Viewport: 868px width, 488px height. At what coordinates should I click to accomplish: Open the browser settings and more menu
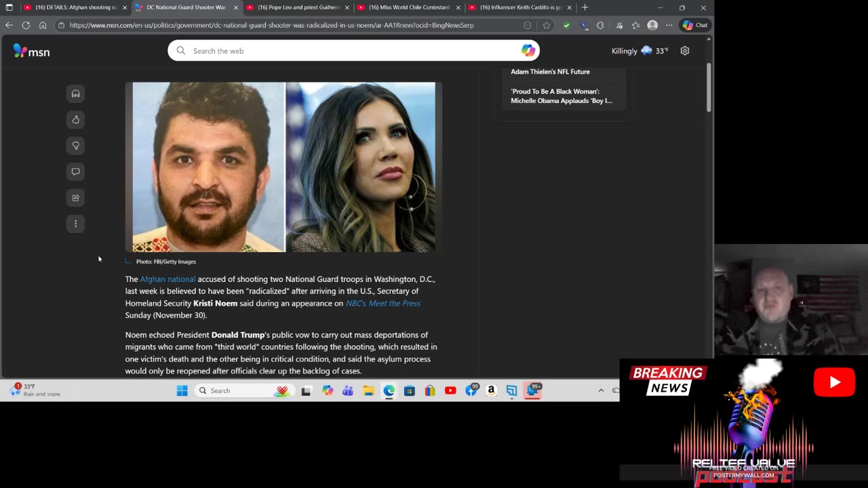pos(669,25)
